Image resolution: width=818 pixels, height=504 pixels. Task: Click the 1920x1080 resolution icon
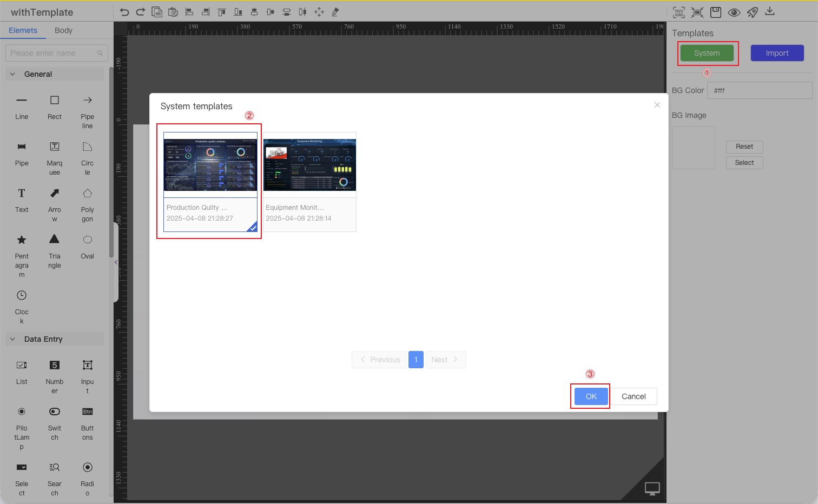pyautogui.click(x=678, y=12)
